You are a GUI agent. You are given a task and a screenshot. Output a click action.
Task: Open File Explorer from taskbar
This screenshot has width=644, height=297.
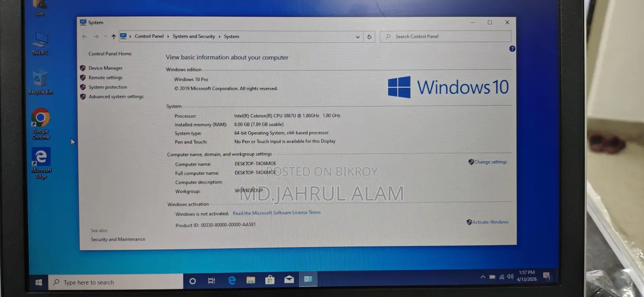(x=251, y=280)
